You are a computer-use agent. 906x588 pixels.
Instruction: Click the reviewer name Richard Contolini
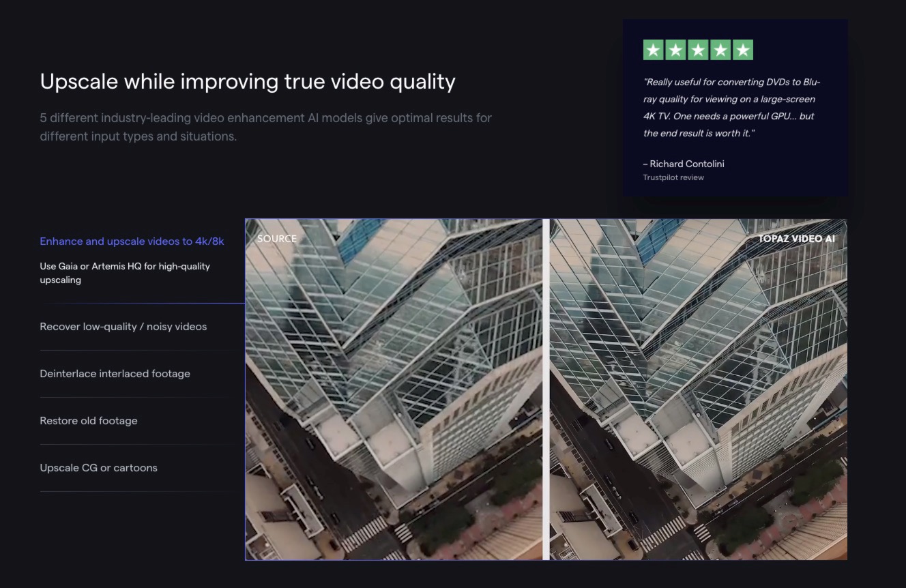tap(684, 164)
